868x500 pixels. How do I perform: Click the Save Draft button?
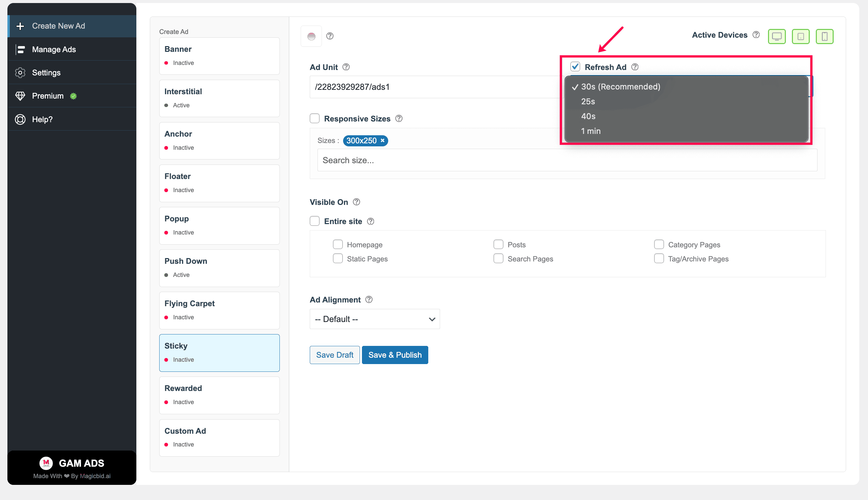(x=335, y=355)
